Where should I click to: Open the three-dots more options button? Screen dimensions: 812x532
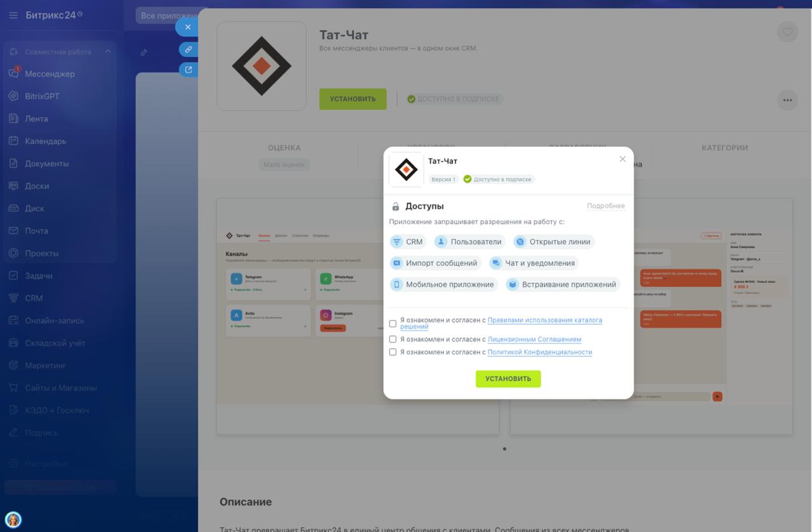(787, 100)
